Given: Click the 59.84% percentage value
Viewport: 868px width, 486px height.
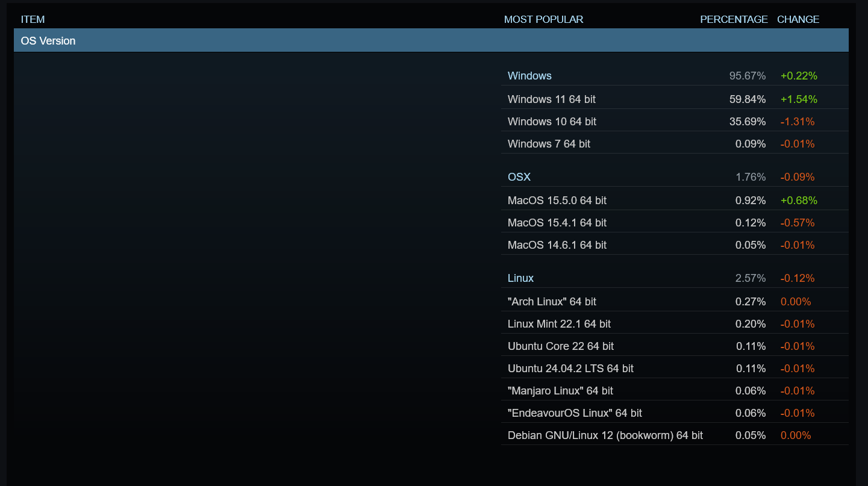Looking at the screenshot, I should [x=748, y=99].
